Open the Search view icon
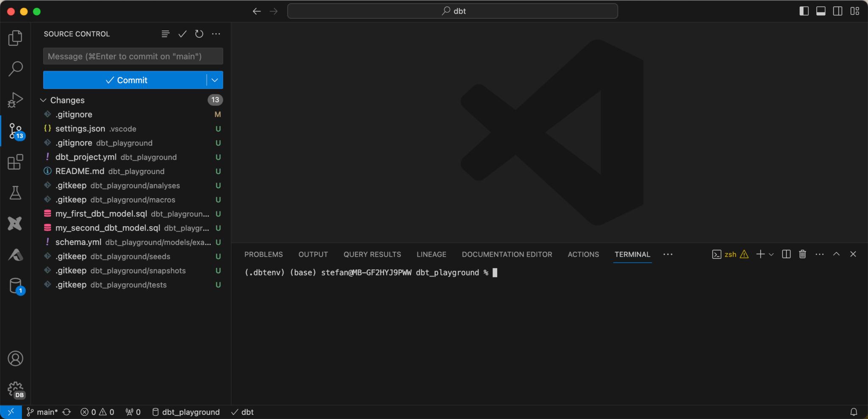The height and width of the screenshot is (419, 868). click(x=15, y=69)
